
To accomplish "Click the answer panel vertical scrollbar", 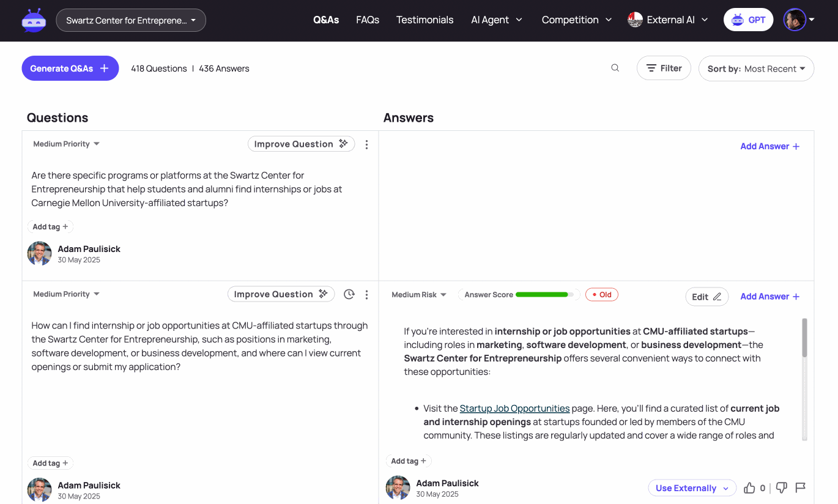I will tap(804, 379).
